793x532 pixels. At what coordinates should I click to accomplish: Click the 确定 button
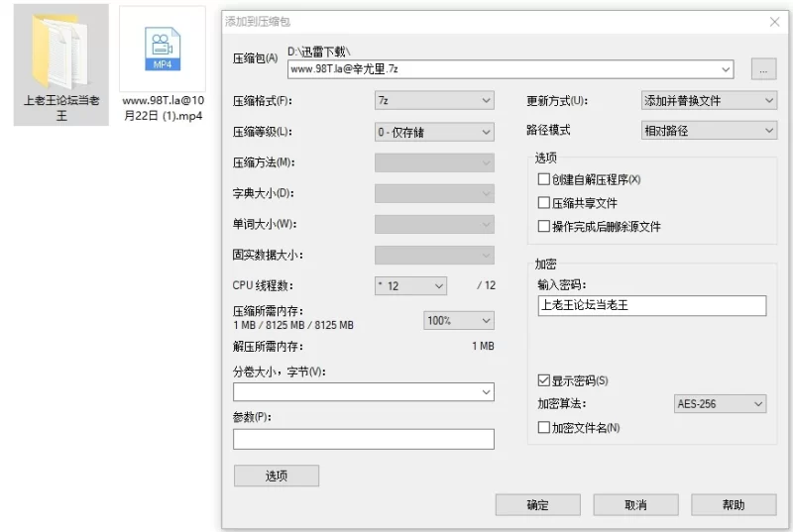537,505
